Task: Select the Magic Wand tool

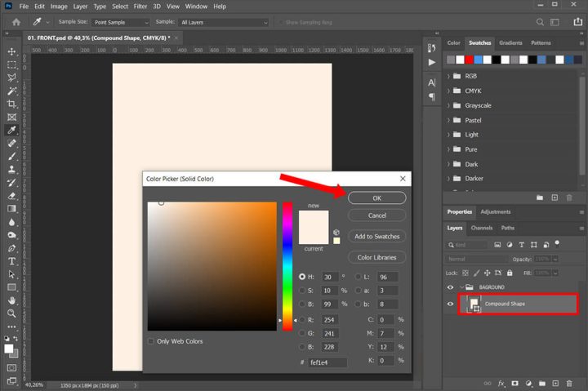Action: (x=11, y=91)
